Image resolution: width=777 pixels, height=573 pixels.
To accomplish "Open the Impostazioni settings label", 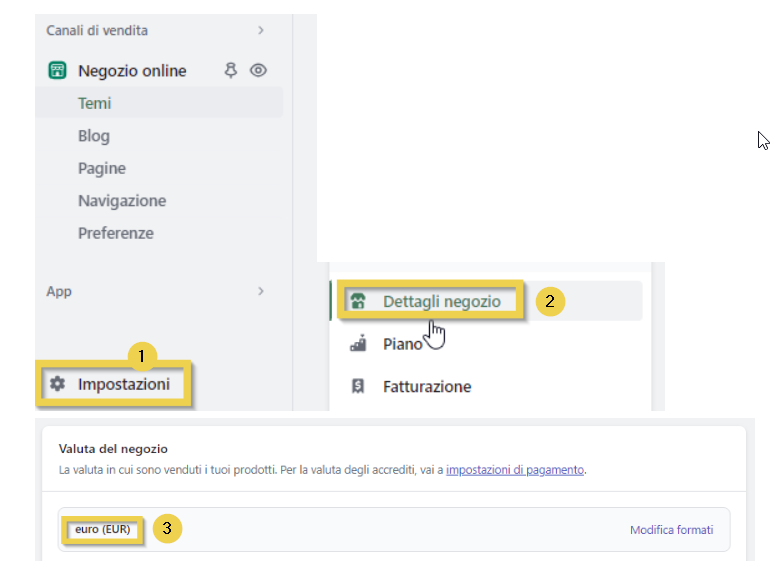I will pyautogui.click(x=124, y=384).
